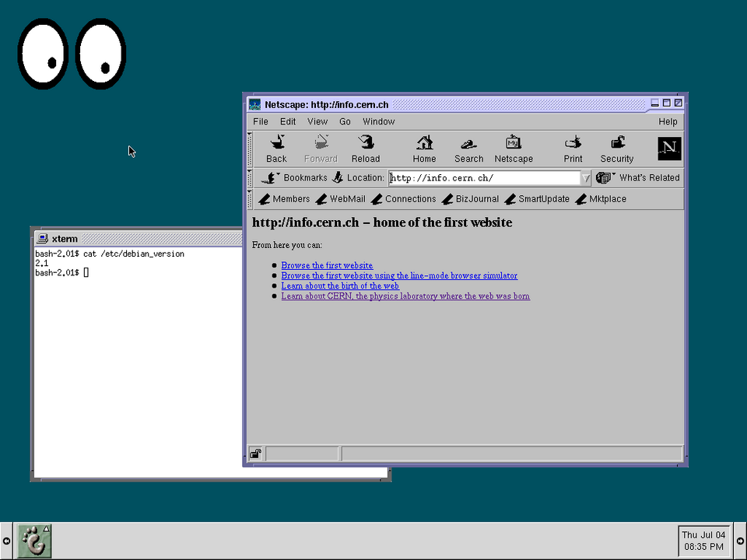Go Back in Netscape toolbar

pyautogui.click(x=277, y=149)
